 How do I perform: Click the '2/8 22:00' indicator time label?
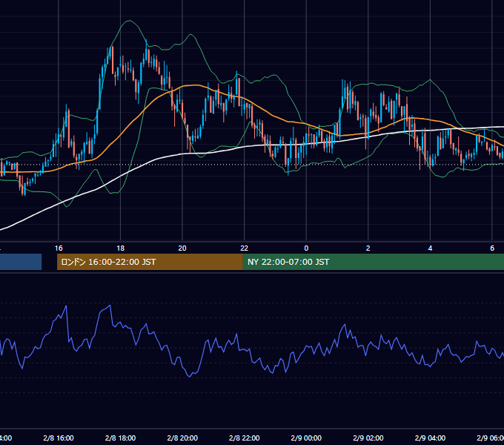pyautogui.click(x=245, y=438)
